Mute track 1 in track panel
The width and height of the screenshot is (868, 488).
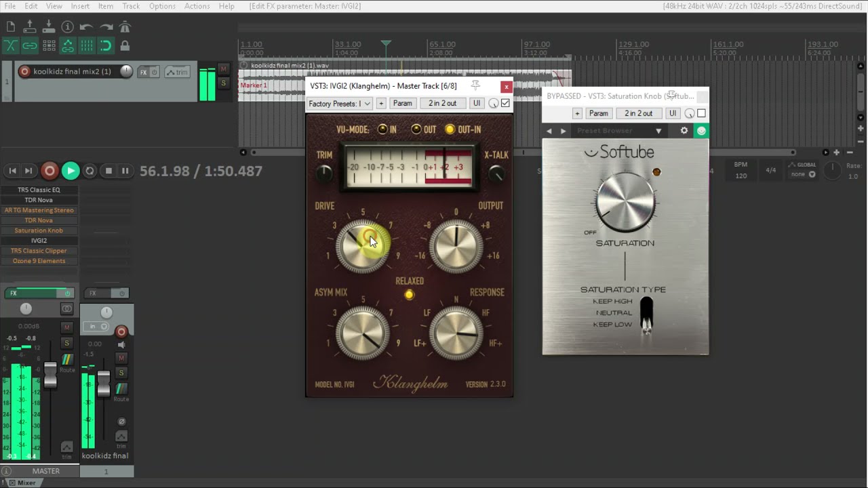(223, 69)
